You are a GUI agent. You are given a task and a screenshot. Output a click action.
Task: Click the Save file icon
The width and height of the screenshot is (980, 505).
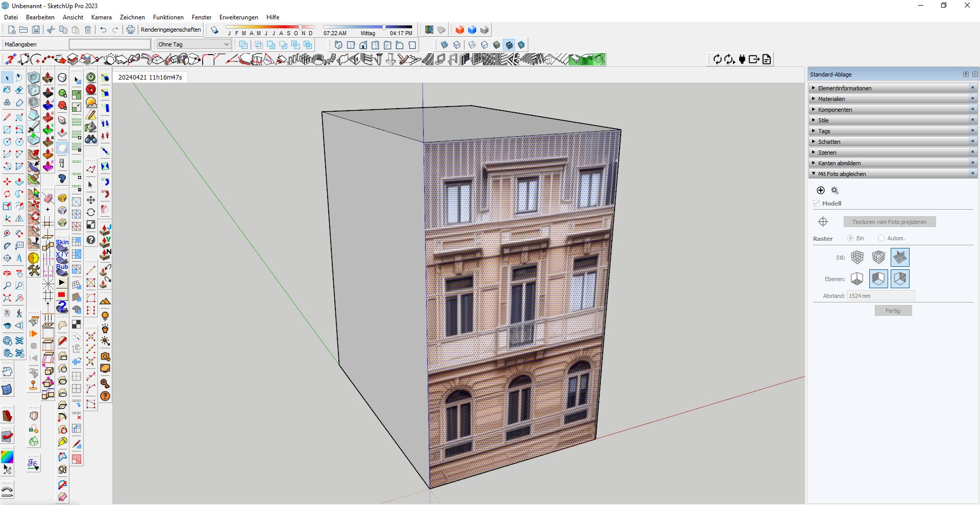pyautogui.click(x=36, y=30)
